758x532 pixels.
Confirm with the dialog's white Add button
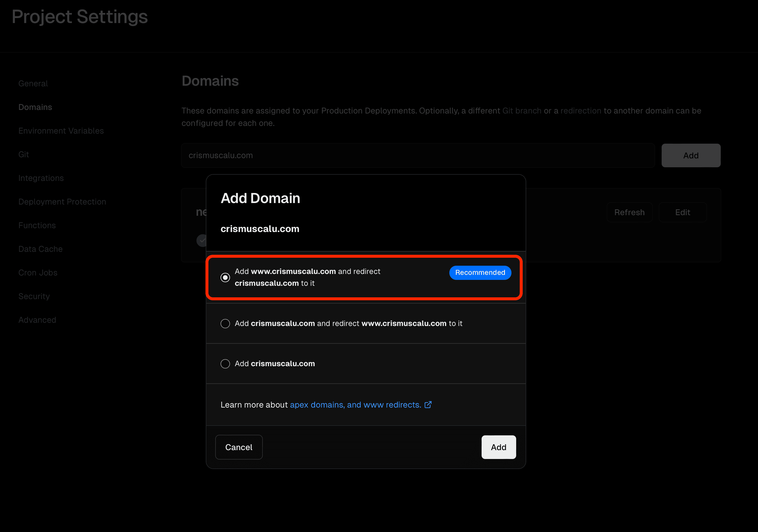tap(498, 447)
